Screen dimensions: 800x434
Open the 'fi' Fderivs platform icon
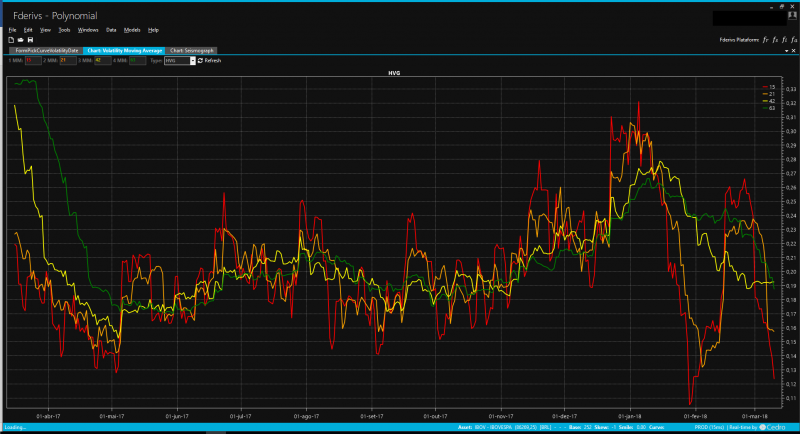[x=785, y=39]
